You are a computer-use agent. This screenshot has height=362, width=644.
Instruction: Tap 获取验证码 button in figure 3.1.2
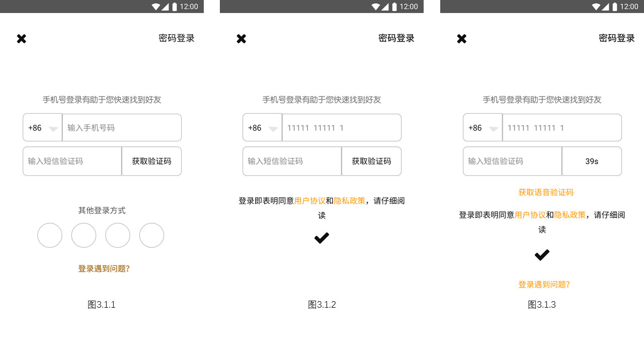371,161
